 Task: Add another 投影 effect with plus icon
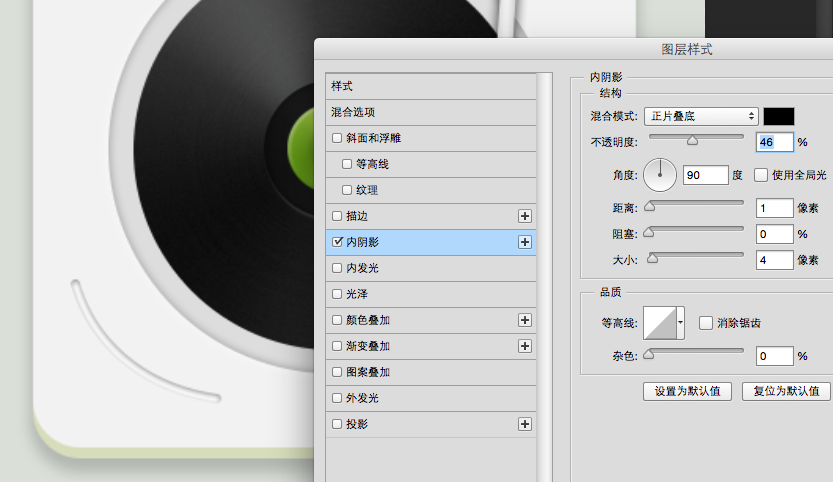[525, 424]
